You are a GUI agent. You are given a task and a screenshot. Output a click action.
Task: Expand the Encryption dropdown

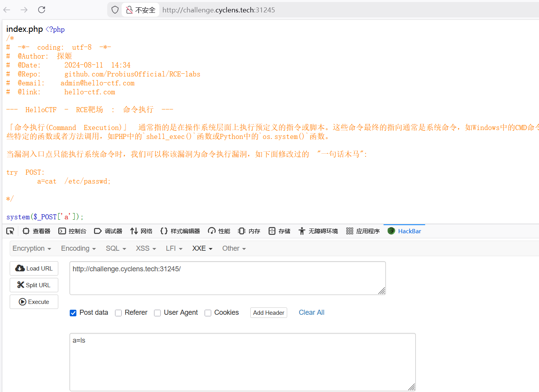tap(32, 248)
